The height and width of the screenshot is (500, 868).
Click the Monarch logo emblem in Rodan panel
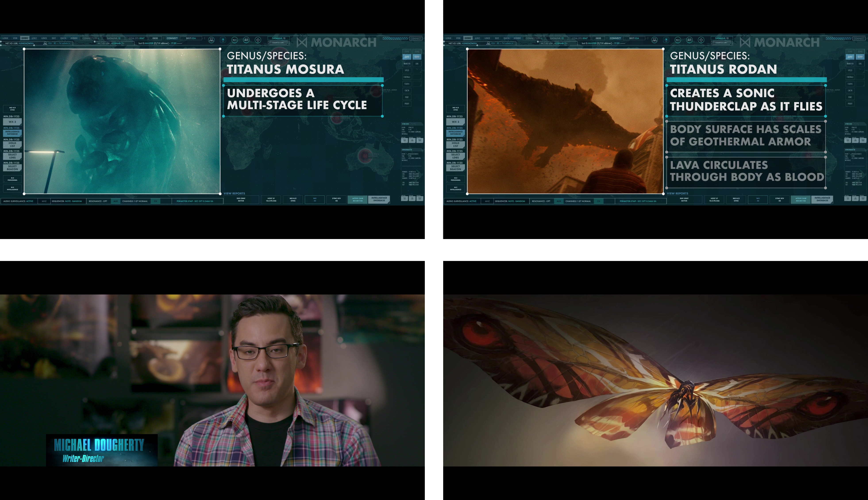[x=745, y=42]
